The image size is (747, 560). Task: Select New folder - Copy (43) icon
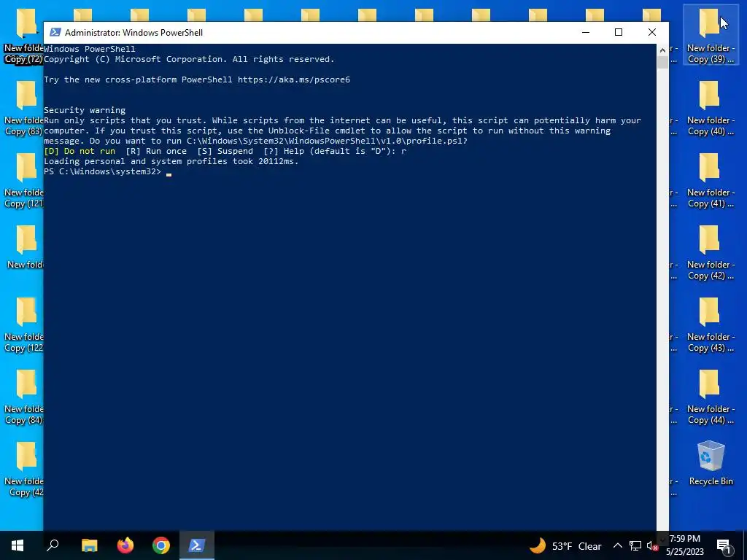711,324
